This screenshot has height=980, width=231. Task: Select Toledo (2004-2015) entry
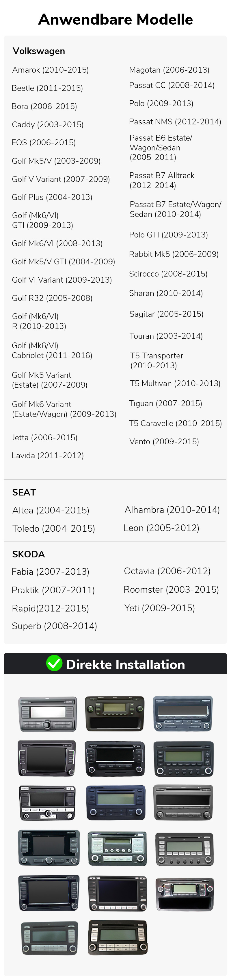click(x=54, y=528)
